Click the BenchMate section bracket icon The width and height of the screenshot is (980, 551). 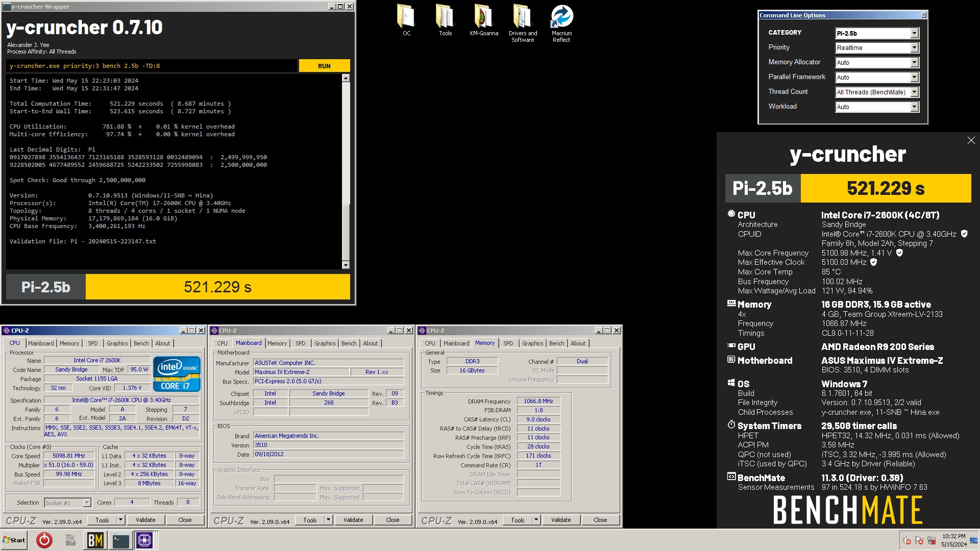pyautogui.click(x=731, y=477)
